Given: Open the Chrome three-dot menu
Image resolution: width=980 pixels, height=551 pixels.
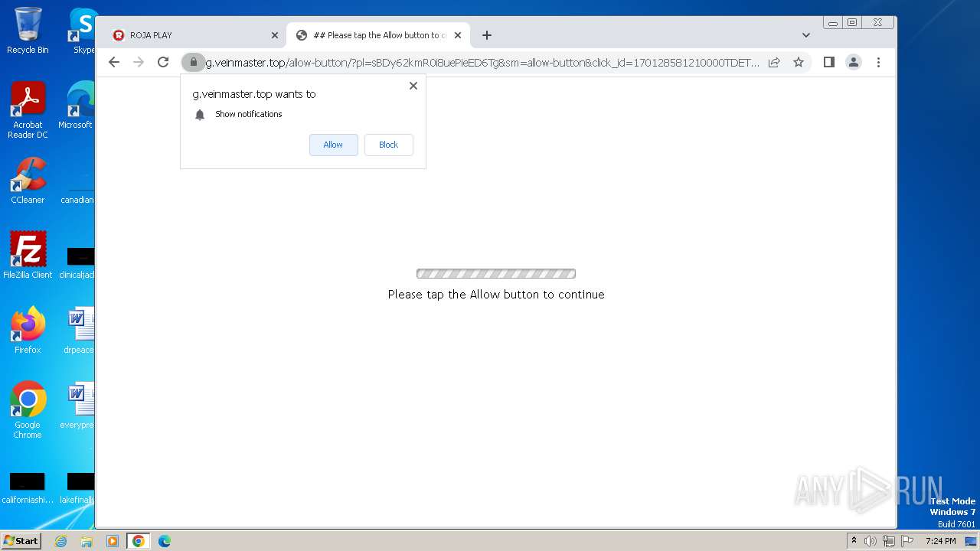Looking at the screenshot, I should (x=878, y=62).
